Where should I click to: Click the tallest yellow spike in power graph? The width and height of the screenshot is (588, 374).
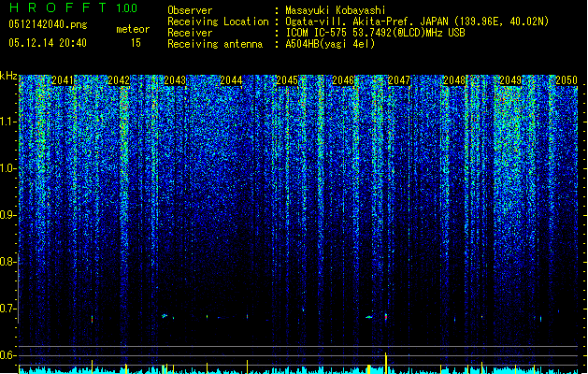(x=385, y=363)
